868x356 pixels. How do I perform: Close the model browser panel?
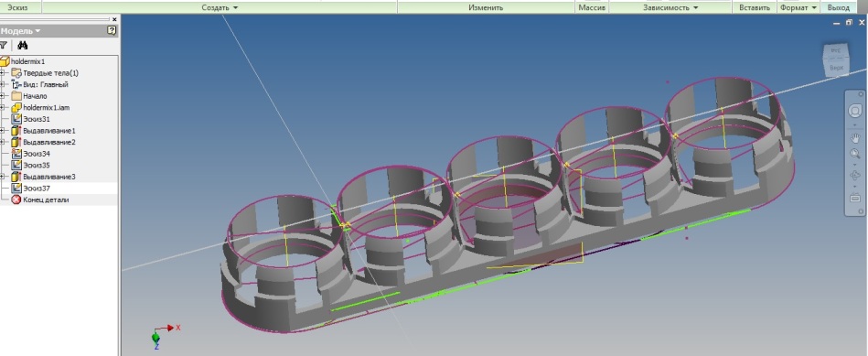coord(114,19)
